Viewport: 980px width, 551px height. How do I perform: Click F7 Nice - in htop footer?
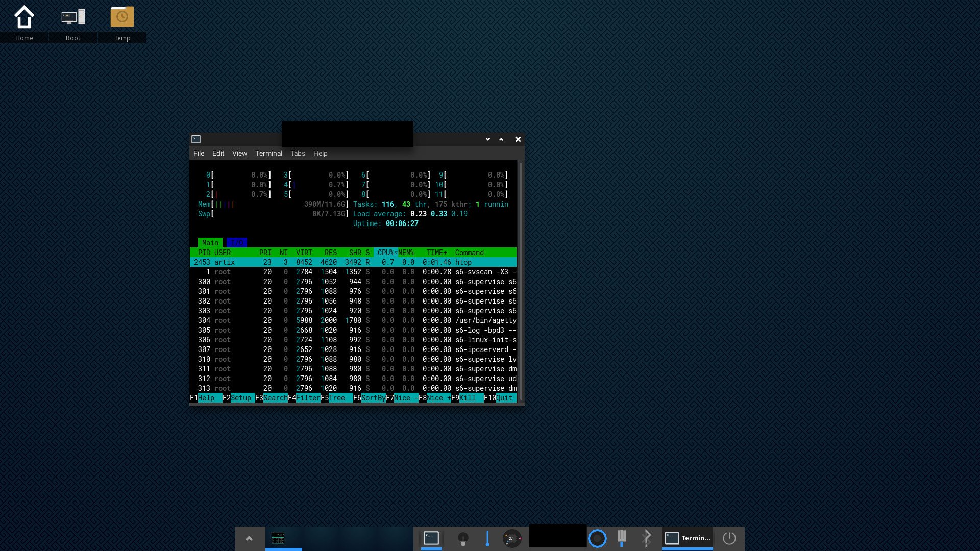402,398
